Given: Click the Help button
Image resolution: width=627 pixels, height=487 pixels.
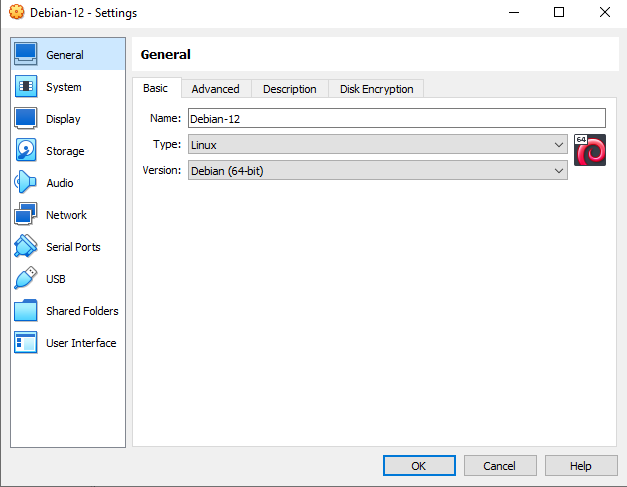Looking at the screenshot, I should click(x=581, y=466).
